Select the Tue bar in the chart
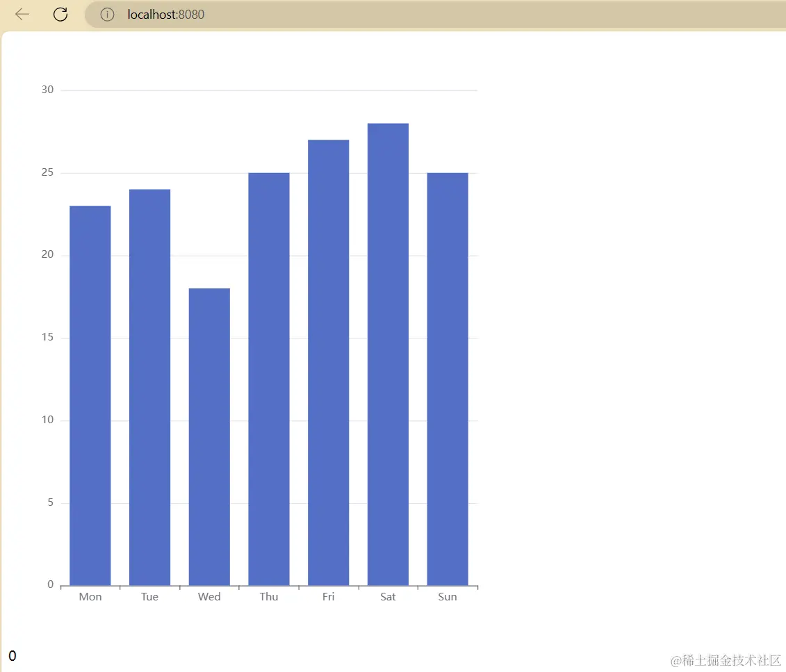Viewport: 786px width, 672px height. coord(150,387)
